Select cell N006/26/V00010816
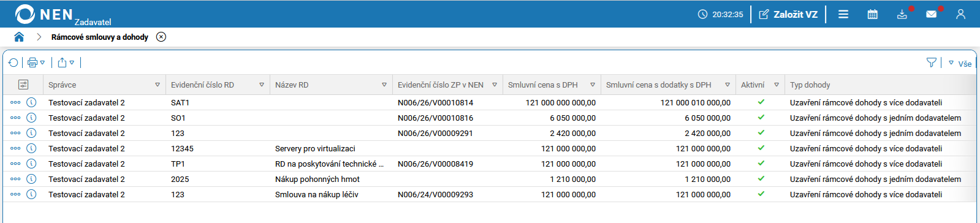This screenshot has height=223, width=980. coord(435,118)
